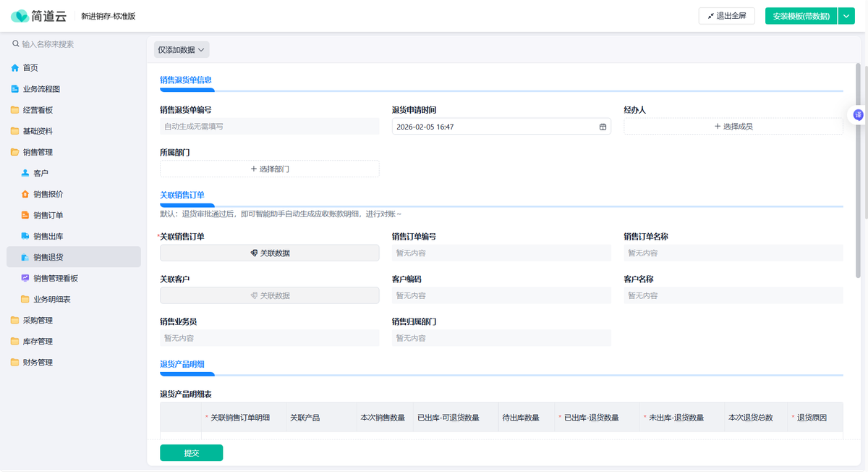Open the 客户 form
This screenshot has width=868, height=472.
[x=74, y=173]
